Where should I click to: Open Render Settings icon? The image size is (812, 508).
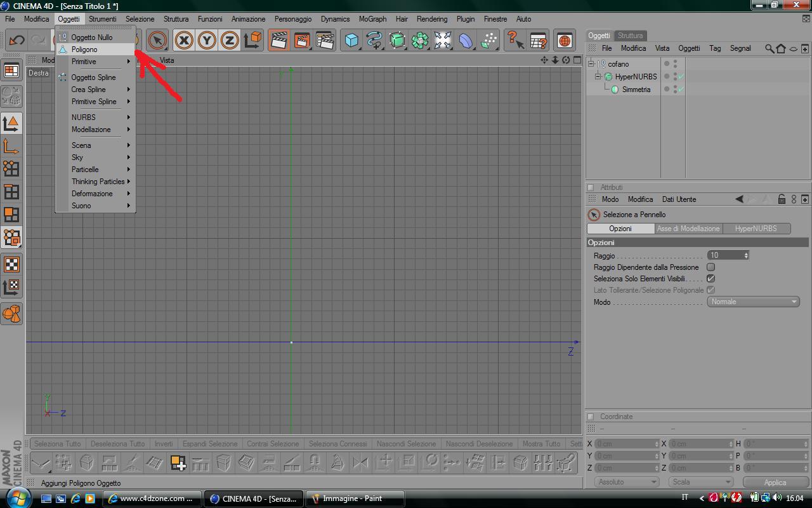point(325,41)
